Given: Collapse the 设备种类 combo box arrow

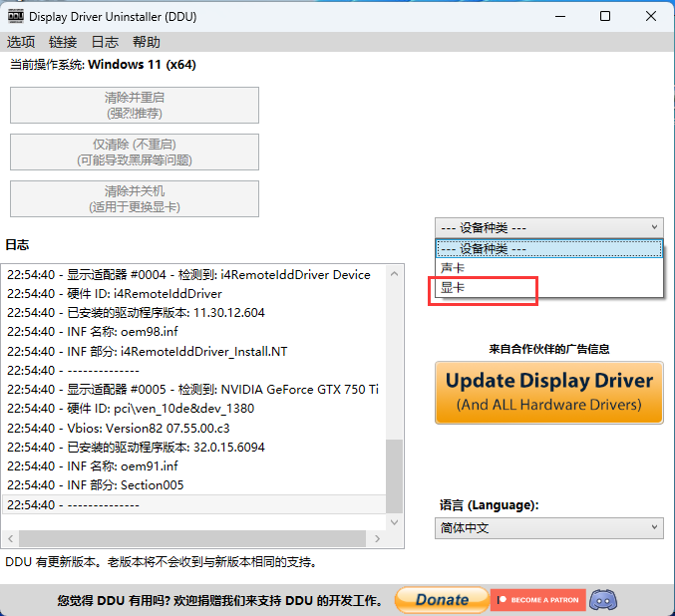Looking at the screenshot, I should (x=654, y=228).
